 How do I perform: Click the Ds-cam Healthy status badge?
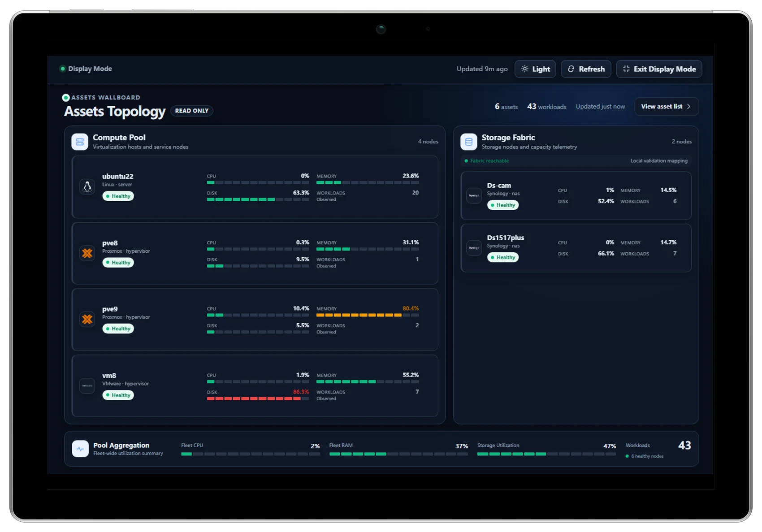point(503,205)
